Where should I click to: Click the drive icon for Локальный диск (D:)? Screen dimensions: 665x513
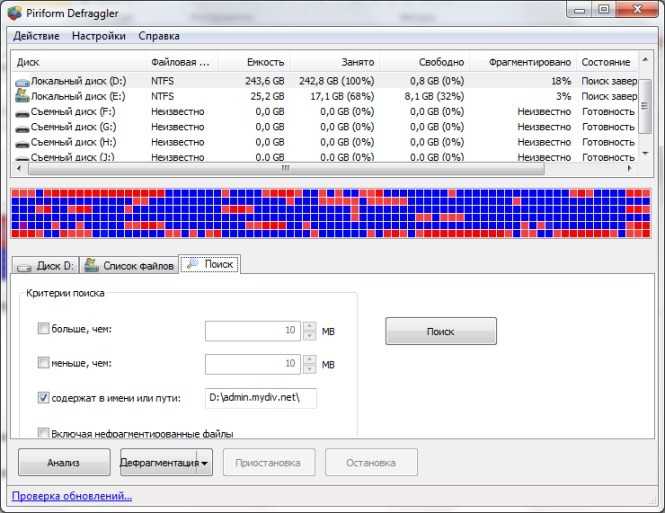pos(22,81)
